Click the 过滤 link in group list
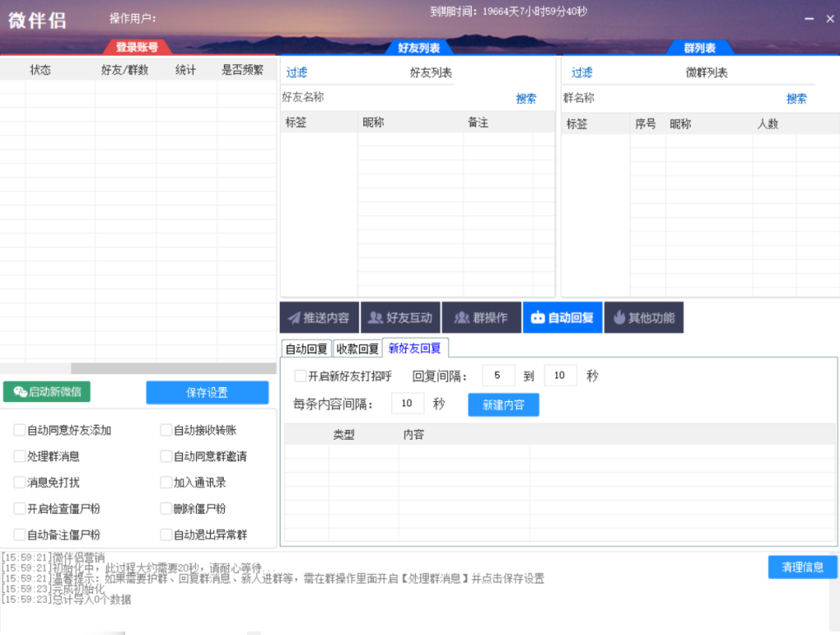 [582, 73]
